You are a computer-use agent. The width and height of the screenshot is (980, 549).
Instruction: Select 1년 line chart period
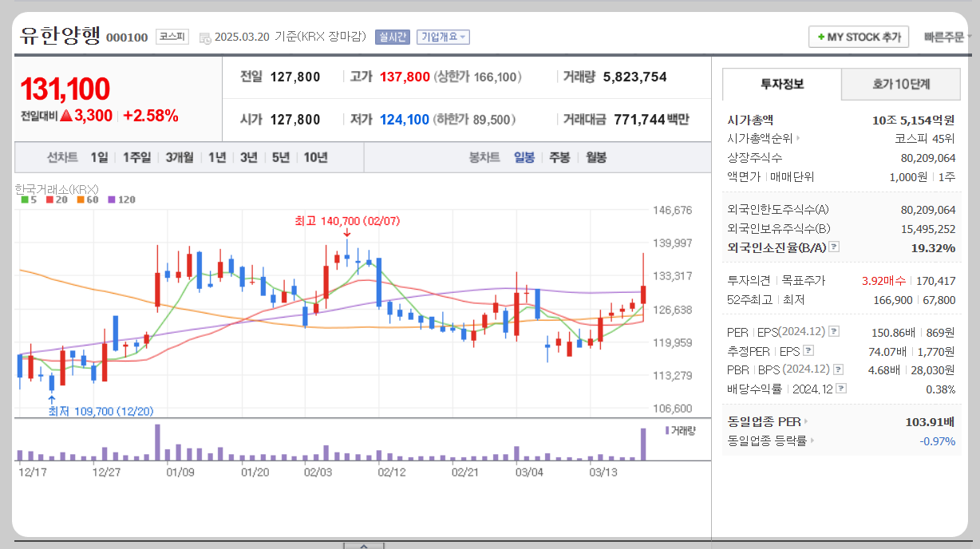pyautogui.click(x=217, y=157)
